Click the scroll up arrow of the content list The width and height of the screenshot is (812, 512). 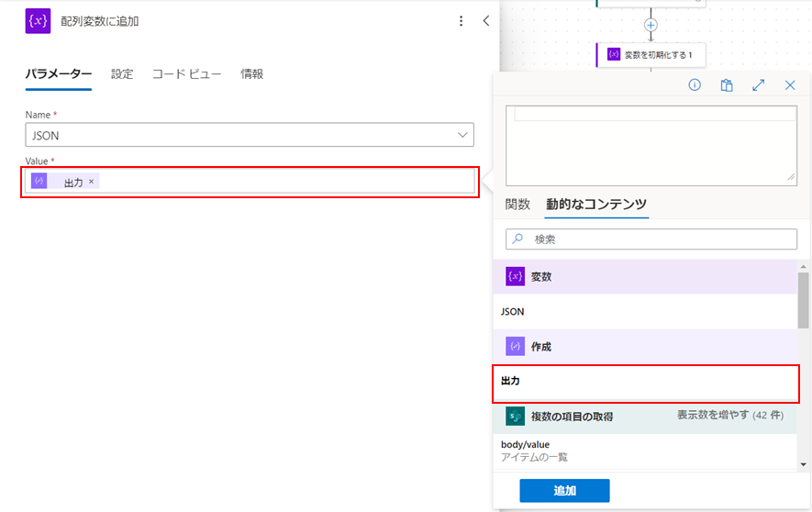803,267
